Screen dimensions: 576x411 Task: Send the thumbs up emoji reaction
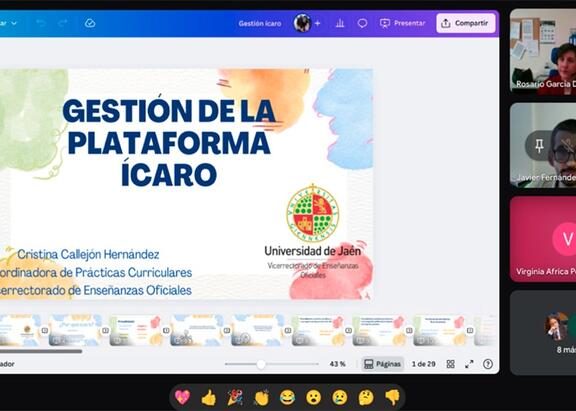click(x=209, y=397)
